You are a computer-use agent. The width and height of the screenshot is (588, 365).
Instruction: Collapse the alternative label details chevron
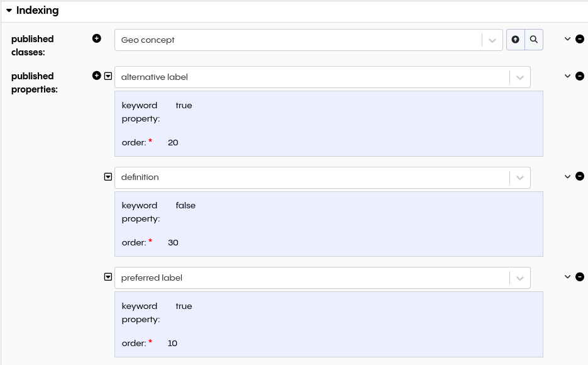click(567, 76)
